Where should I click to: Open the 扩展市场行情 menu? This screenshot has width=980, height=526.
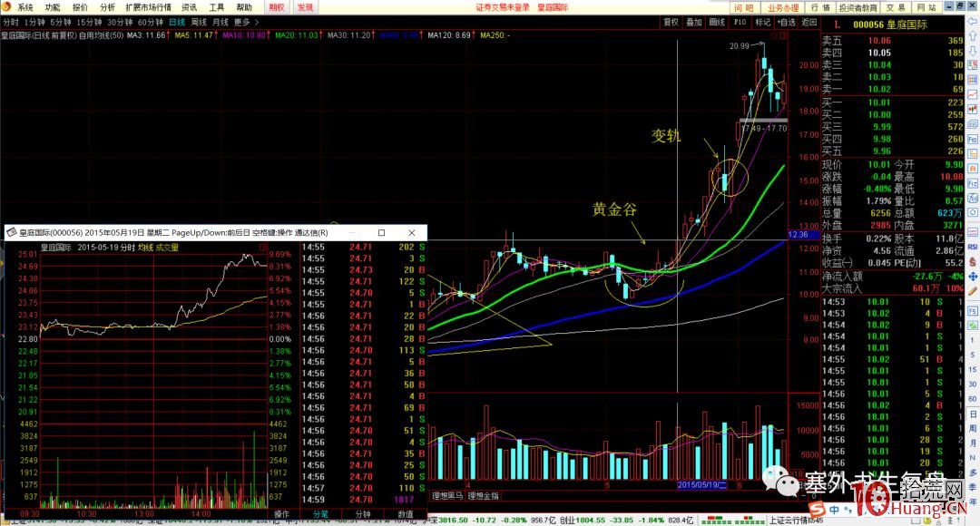pos(148,7)
